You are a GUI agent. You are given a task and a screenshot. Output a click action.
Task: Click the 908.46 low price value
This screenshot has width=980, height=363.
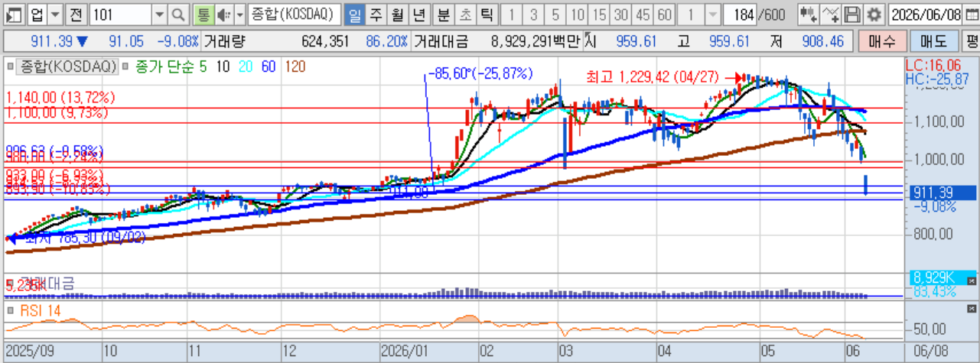point(823,41)
